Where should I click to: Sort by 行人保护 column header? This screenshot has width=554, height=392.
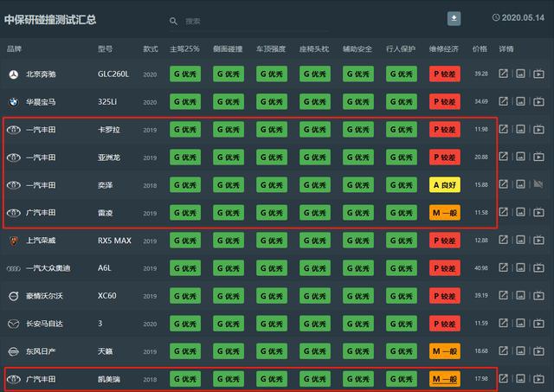tap(401, 48)
